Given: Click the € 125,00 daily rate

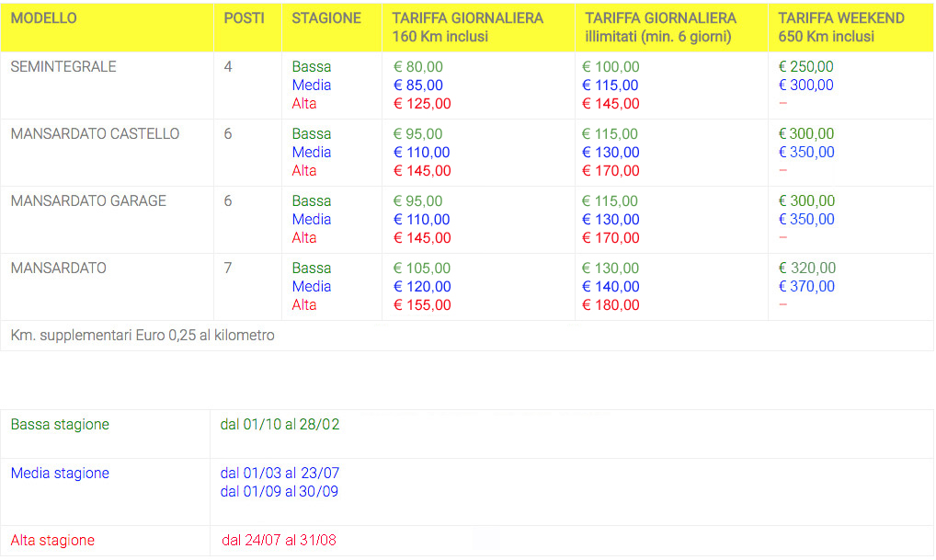Looking at the screenshot, I should tap(422, 104).
